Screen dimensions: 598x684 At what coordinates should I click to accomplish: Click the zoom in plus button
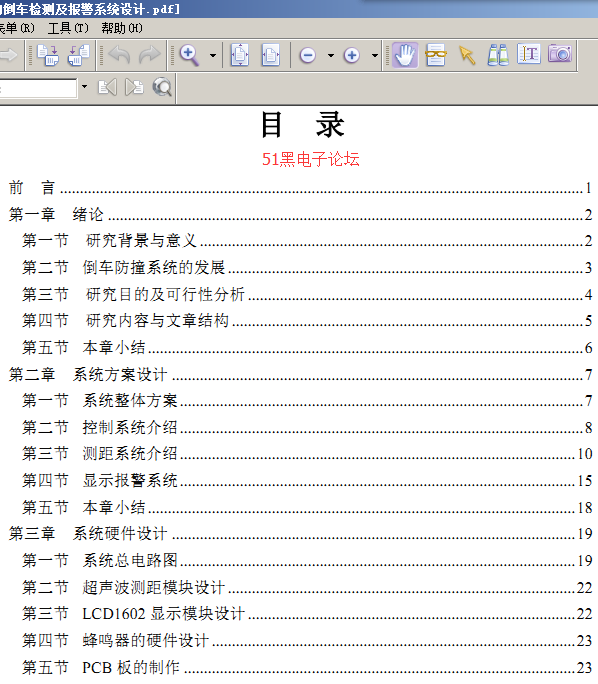[x=352, y=55]
